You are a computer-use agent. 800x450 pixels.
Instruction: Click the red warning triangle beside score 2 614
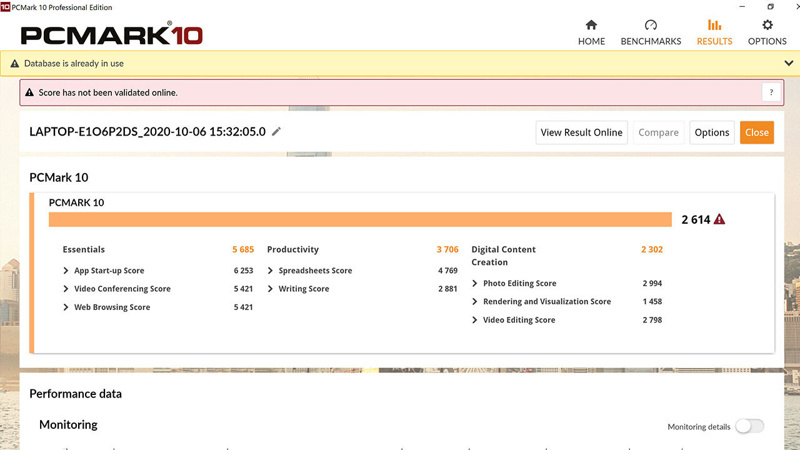[719, 219]
